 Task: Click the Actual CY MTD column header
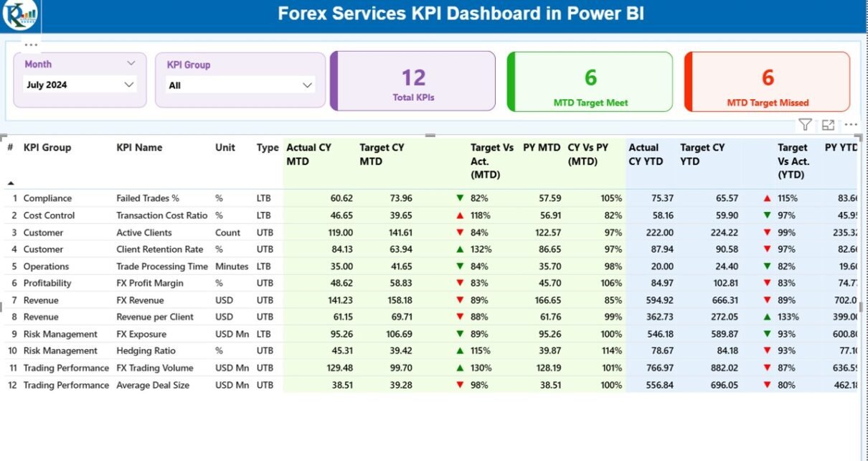pyautogui.click(x=309, y=154)
